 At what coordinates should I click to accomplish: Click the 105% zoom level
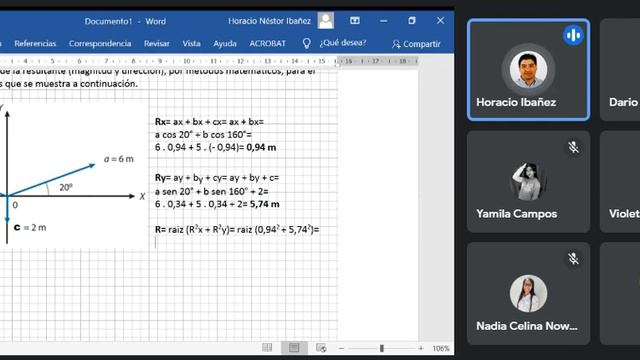point(441,348)
